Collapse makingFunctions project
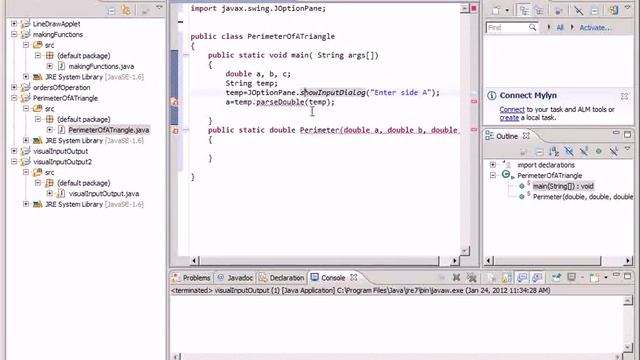Viewport: 640px width, 360px height. pyautogui.click(x=14, y=34)
